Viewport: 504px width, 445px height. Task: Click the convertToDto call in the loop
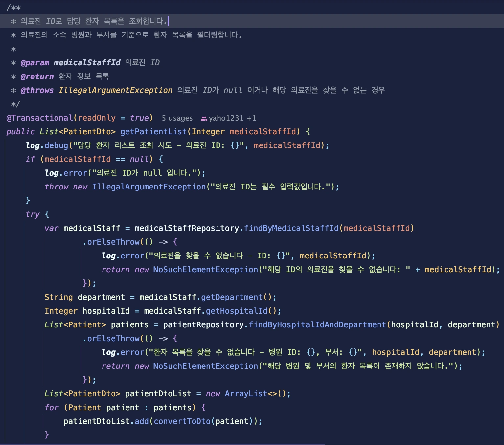(x=182, y=421)
